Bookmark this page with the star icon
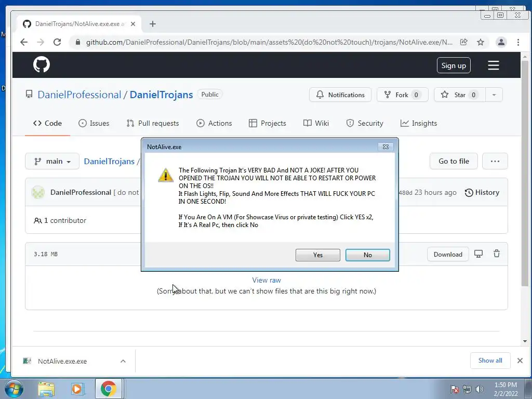This screenshot has width=532, height=399. (481, 42)
